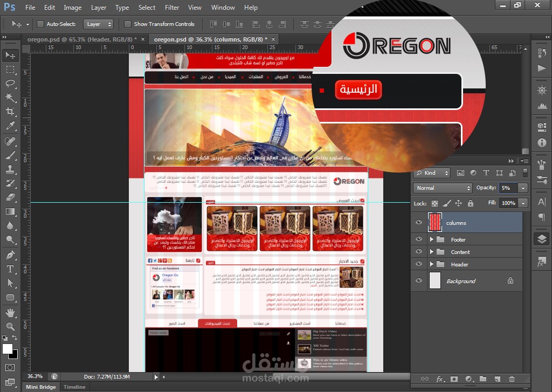Viewport: 552px width, 392px height.
Task: Hide the Header group
Action: click(418, 264)
